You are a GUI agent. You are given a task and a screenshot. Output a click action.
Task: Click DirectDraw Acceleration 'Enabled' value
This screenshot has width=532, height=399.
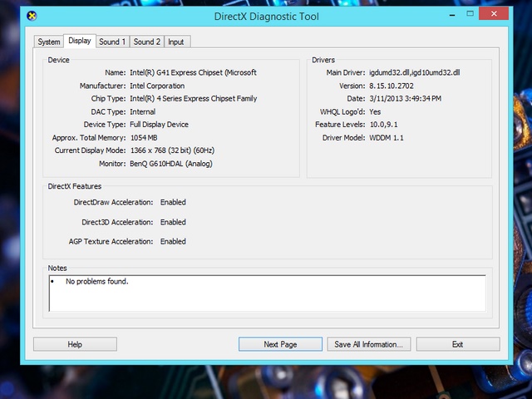coord(173,202)
